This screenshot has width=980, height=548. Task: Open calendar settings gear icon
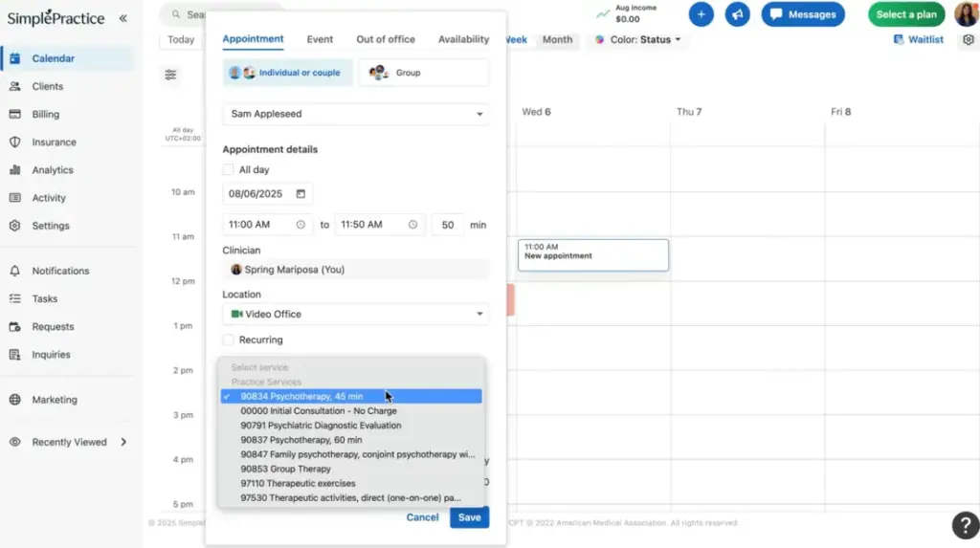969,39
